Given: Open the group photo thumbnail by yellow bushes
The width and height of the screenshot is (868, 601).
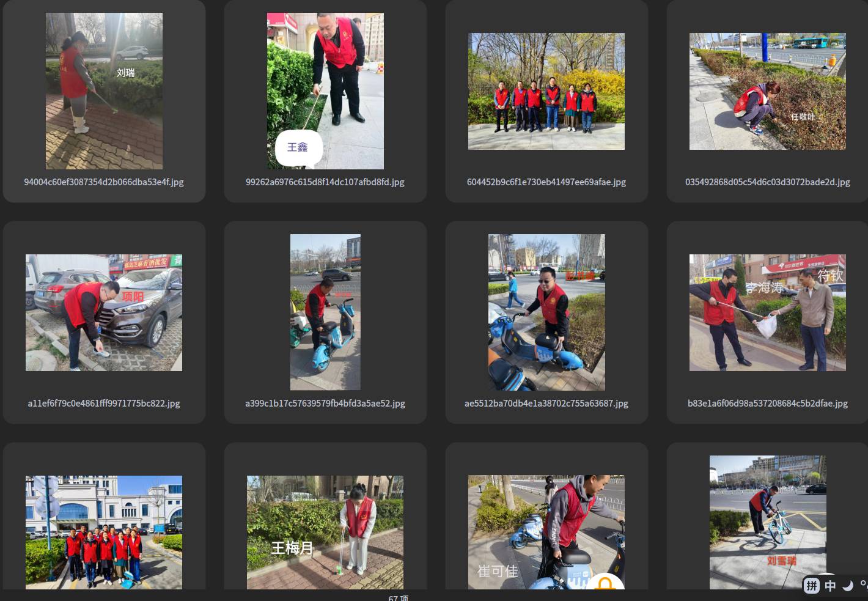Looking at the screenshot, I should pyautogui.click(x=546, y=91).
